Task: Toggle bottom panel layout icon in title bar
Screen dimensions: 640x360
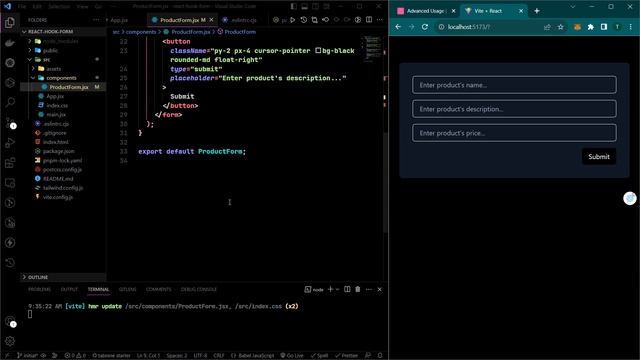Action: [x=304, y=7]
